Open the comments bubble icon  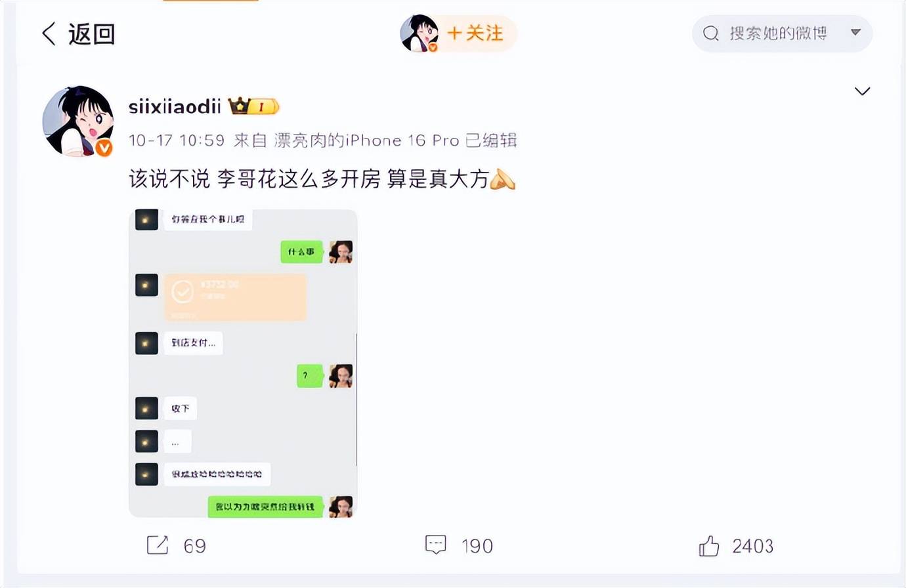pos(436,545)
